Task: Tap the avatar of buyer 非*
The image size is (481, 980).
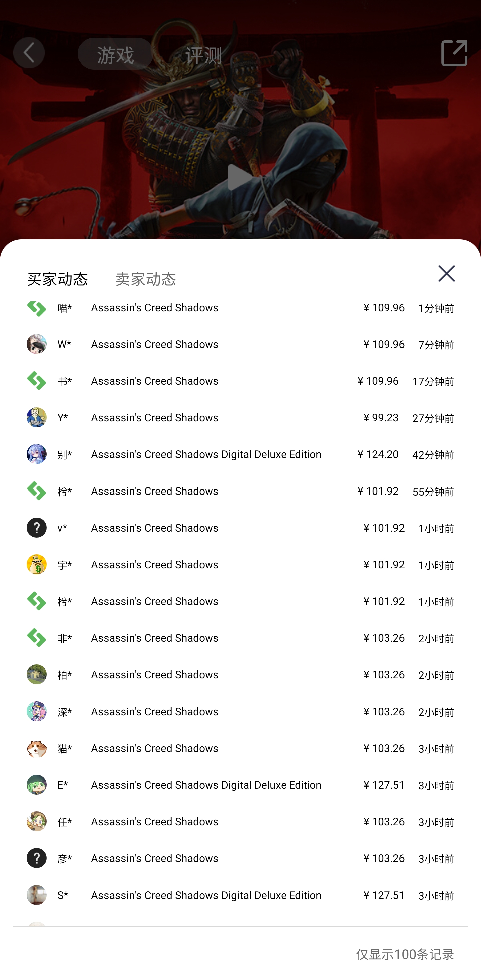Action: (36, 638)
